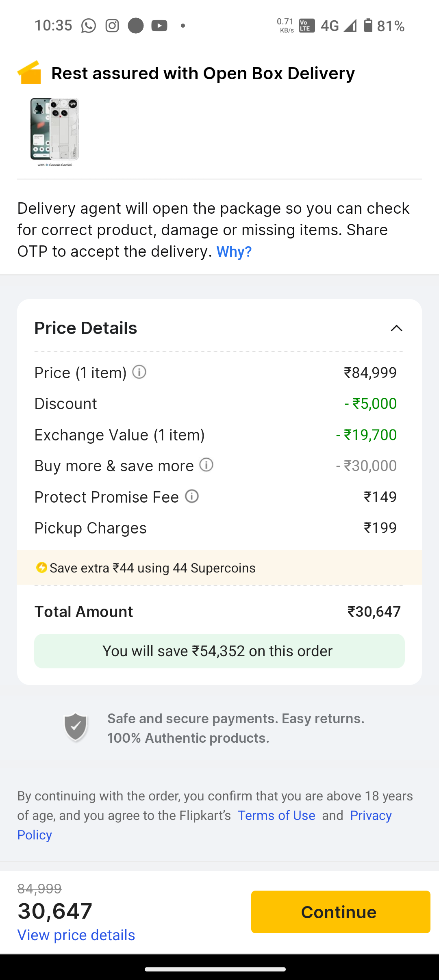Open the Privacy Policy link

point(370,815)
